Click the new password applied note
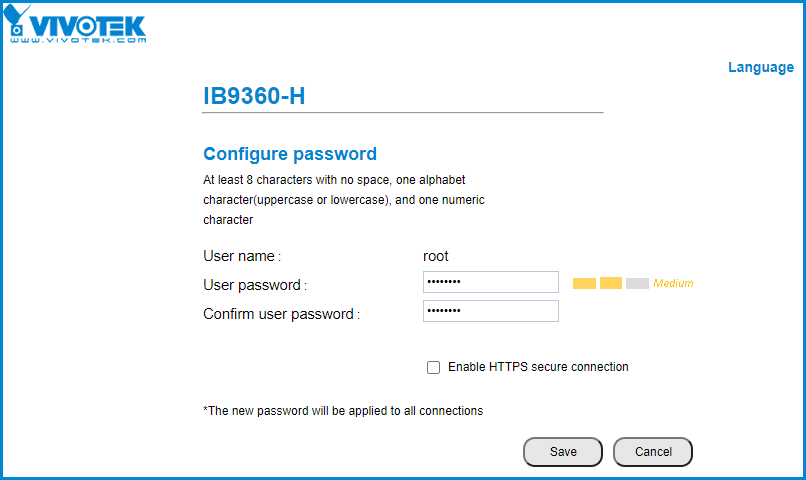 point(343,410)
